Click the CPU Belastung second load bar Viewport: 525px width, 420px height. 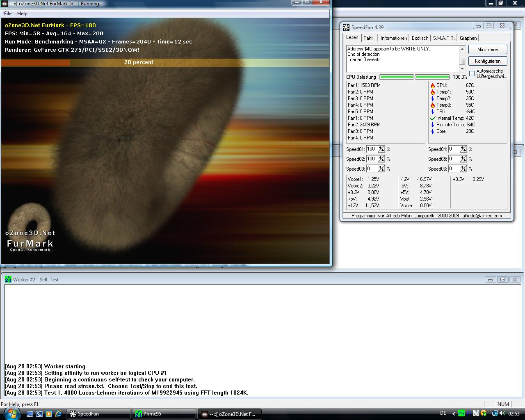click(x=432, y=77)
